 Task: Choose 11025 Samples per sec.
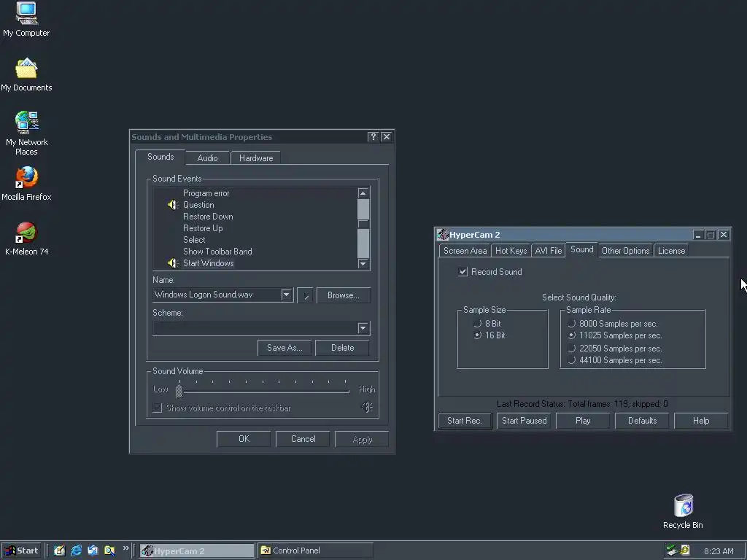click(x=571, y=335)
